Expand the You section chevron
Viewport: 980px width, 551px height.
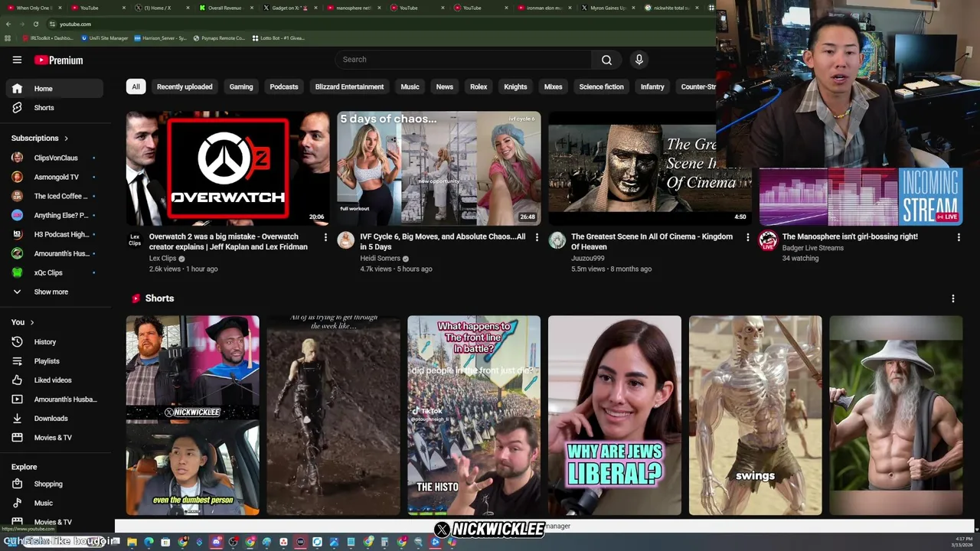(32, 322)
